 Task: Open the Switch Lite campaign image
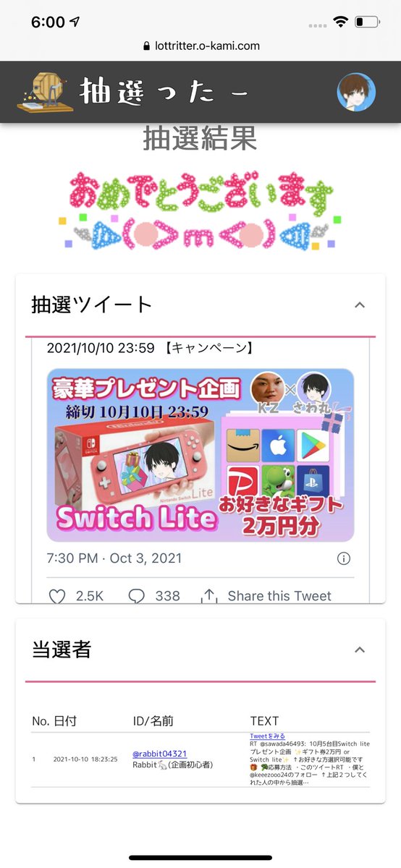[x=200, y=455]
